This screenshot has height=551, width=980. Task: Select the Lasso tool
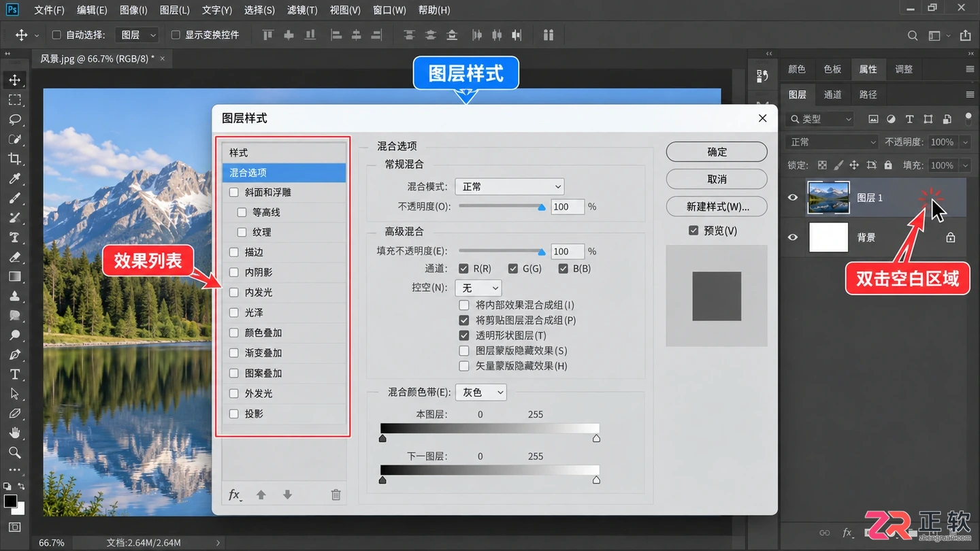[x=14, y=119]
